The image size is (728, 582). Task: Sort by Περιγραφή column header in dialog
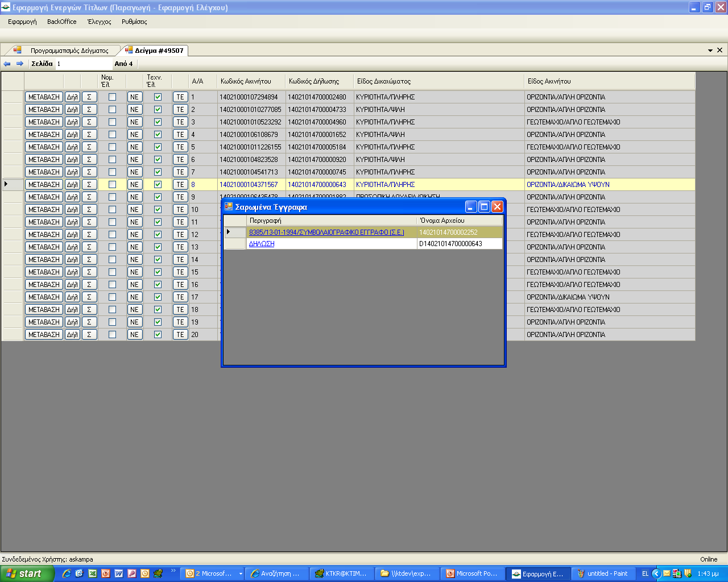click(332, 221)
